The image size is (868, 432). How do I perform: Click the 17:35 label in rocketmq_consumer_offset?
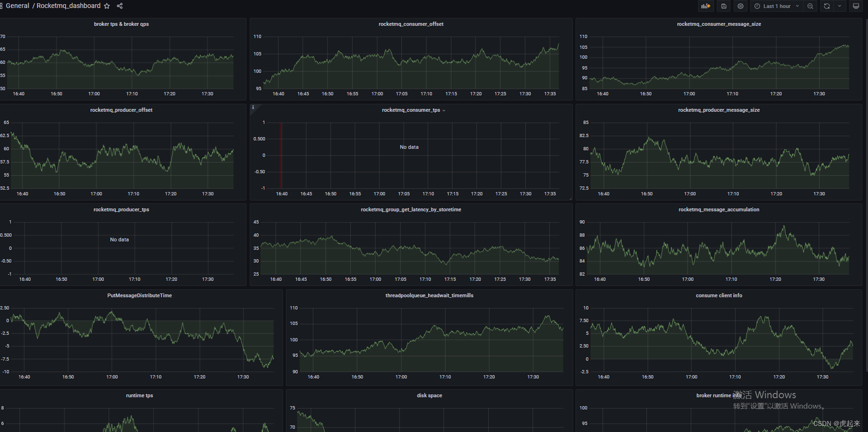(x=550, y=94)
